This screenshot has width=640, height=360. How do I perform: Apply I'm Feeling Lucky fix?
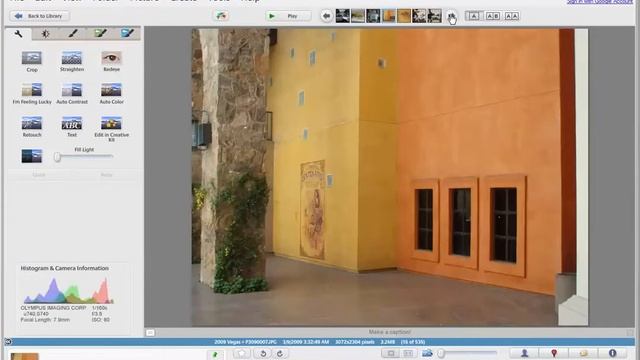click(32, 93)
